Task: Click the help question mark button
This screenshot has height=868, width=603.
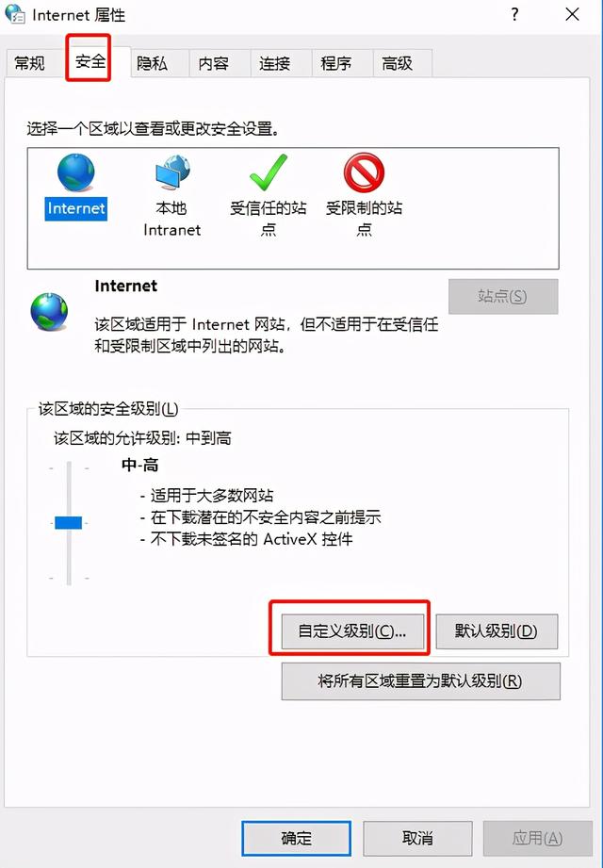Action: point(514,14)
